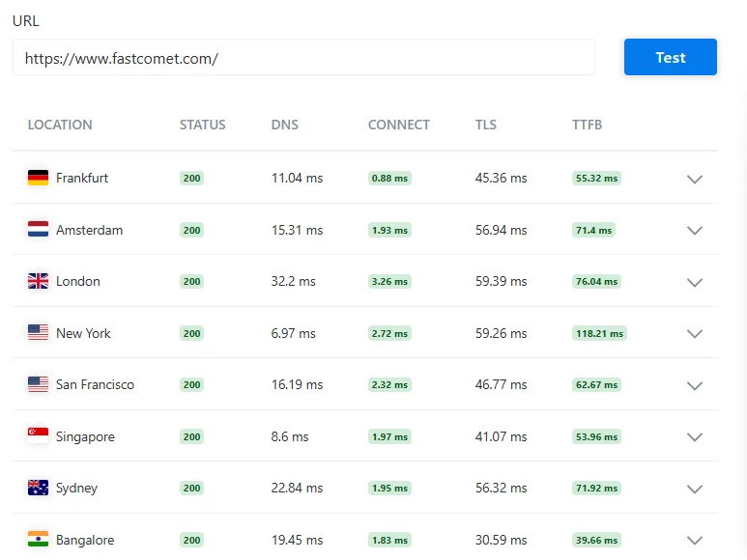The height and width of the screenshot is (560, 747).
Task: Select the London location name
Action: [78, 281]
